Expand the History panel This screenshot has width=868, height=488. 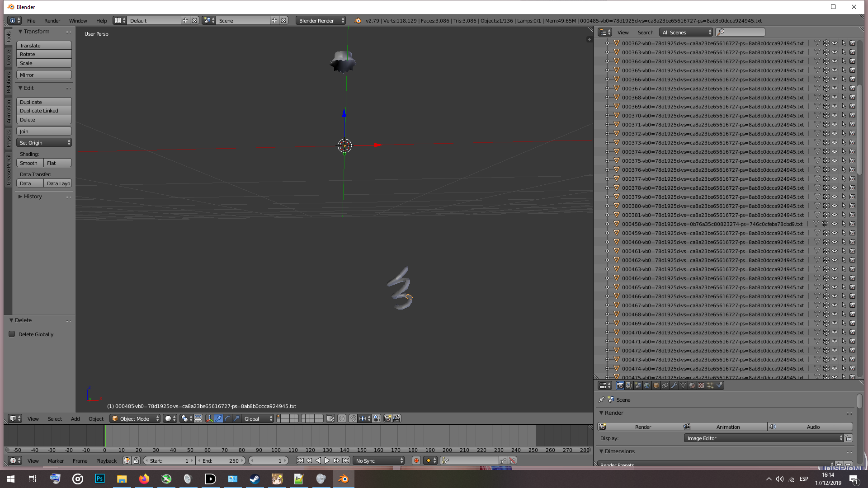coord(20,196)
